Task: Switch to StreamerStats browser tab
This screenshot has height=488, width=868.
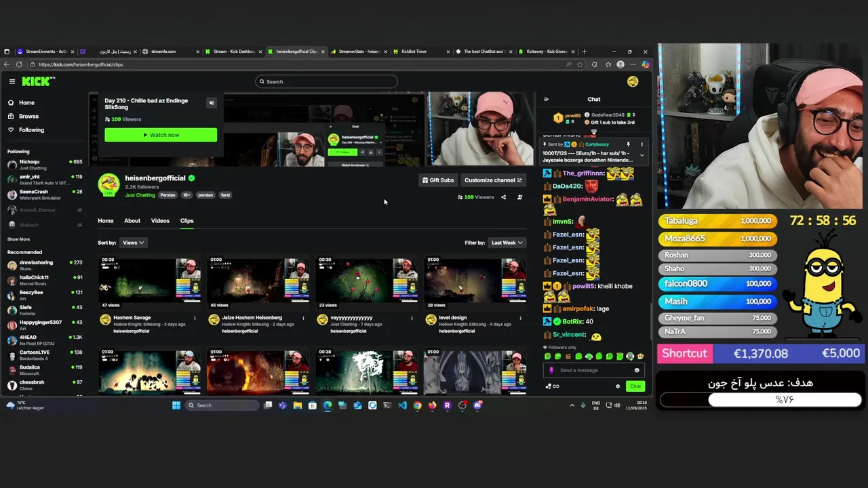Action: 359,52
